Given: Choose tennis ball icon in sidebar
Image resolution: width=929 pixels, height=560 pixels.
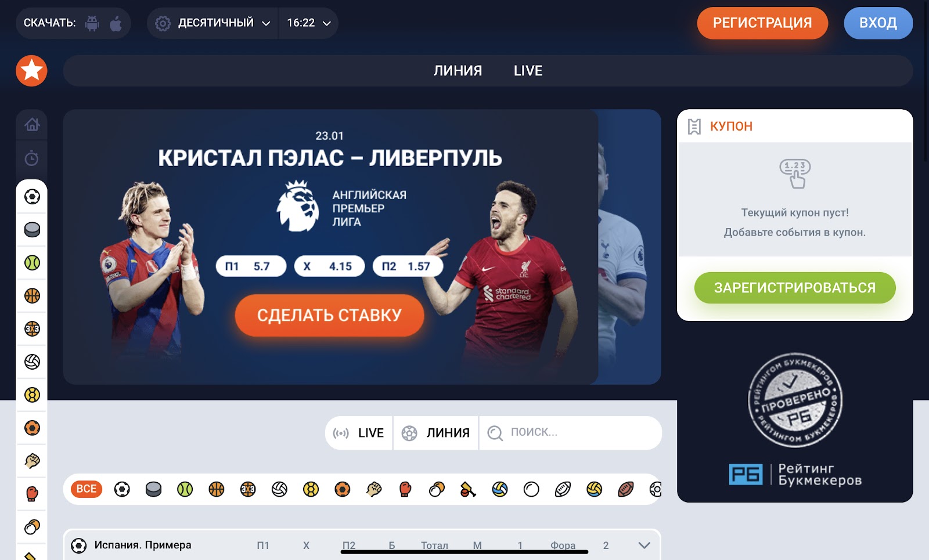Looking at the screenshot, I should click(x=32, y=263).
